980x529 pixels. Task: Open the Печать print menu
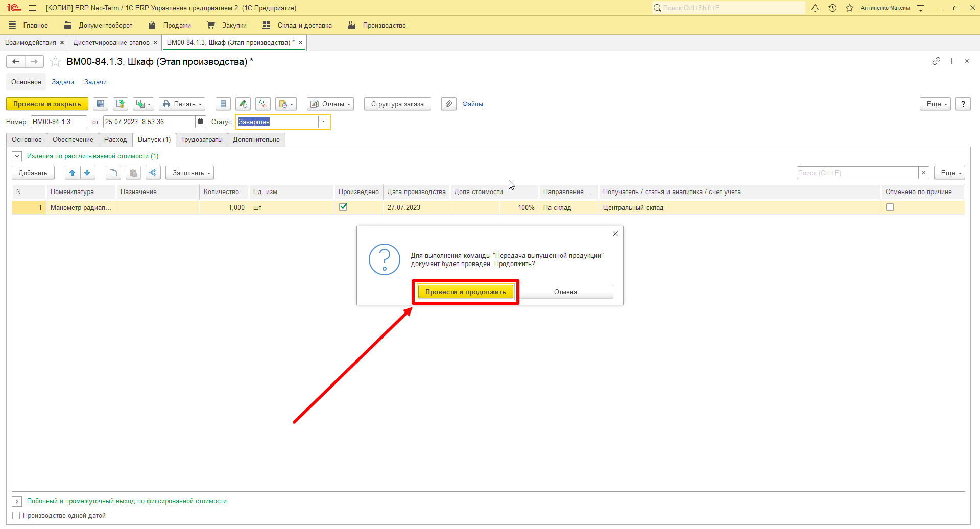(x=182, y=104)
